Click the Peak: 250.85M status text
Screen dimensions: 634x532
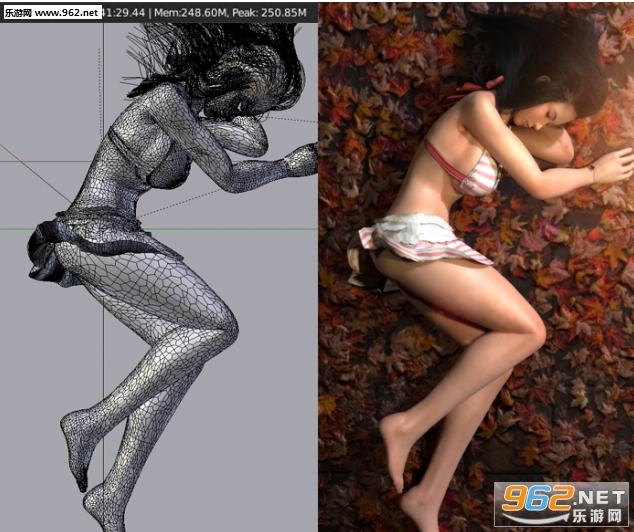tap(269, 13)
